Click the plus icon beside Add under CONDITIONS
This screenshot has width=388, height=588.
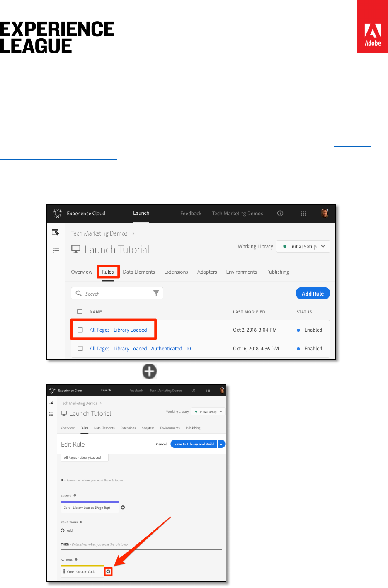click(x=63, y=530)
